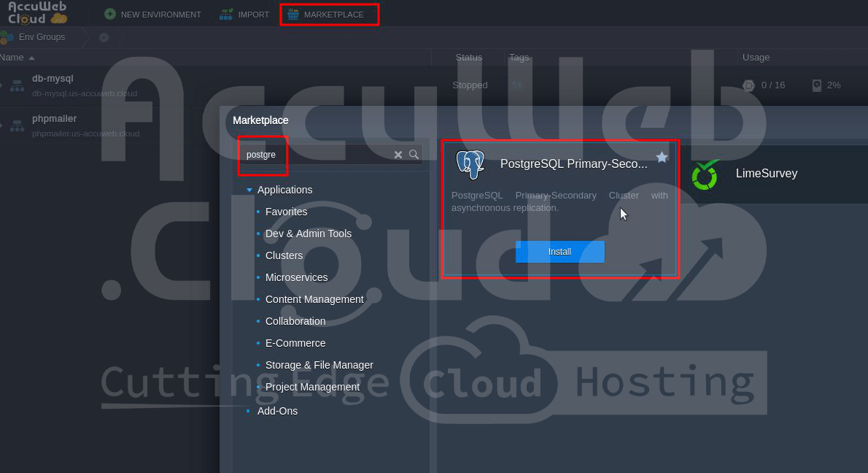Create a New Environment
Image resolution: width=868 pixels, height=473 pixels.
pos(152,15)
